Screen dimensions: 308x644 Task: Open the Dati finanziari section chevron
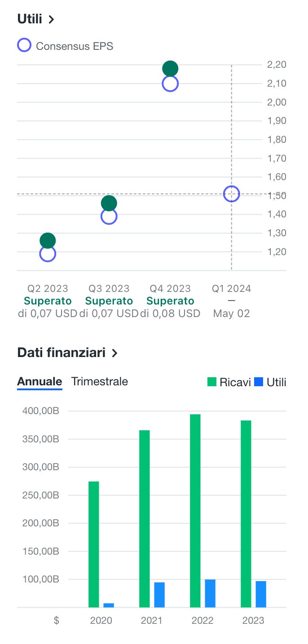[x=114, y=353]
